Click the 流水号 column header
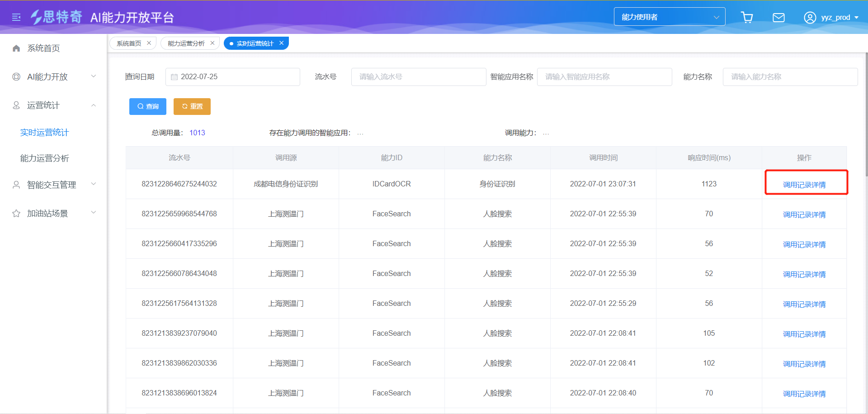Viewport: 868px width, 414px height. point(179,157)
